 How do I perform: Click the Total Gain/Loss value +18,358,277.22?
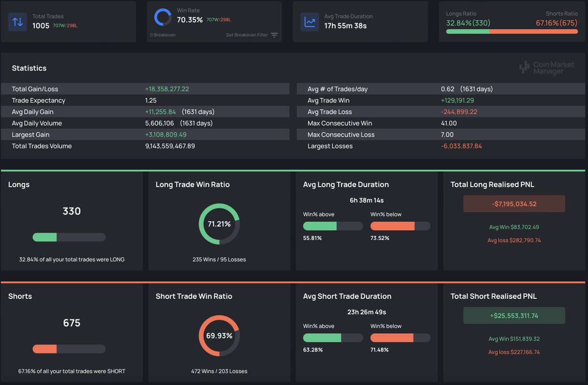pos(167,89)
